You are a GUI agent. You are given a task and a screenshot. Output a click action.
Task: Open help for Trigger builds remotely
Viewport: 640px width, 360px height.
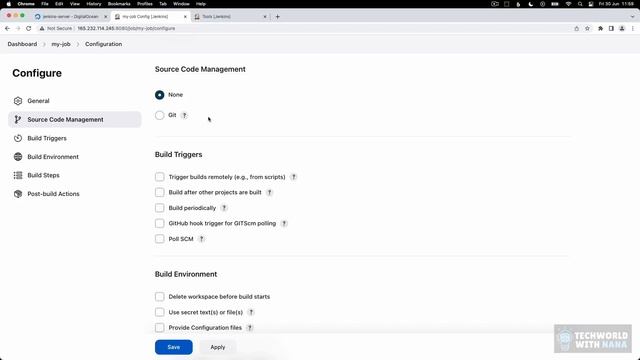[293, 177]
